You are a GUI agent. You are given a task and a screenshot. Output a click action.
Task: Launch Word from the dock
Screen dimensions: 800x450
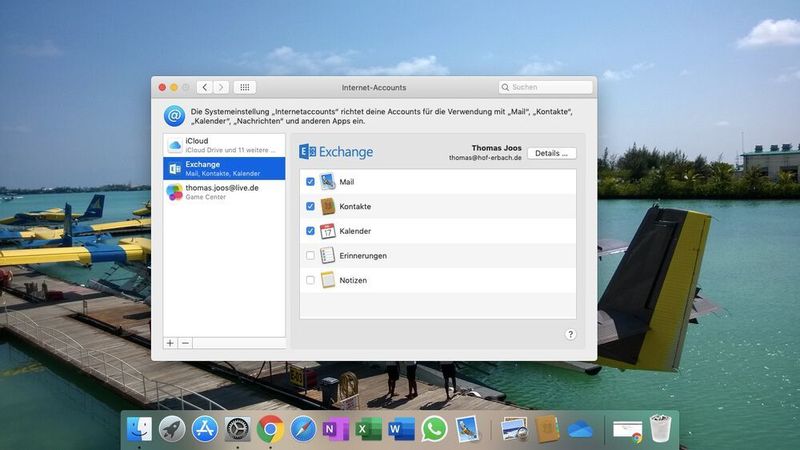pos(402,429)
